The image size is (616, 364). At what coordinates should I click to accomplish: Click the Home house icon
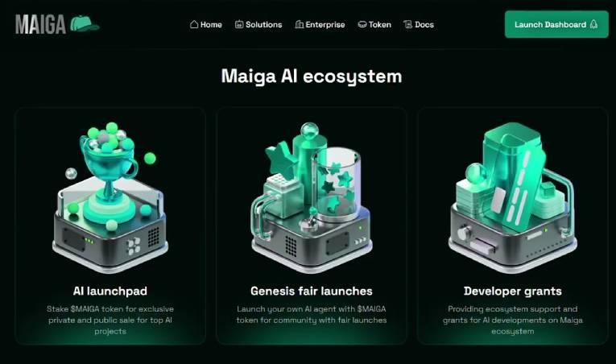coord(194,24)
